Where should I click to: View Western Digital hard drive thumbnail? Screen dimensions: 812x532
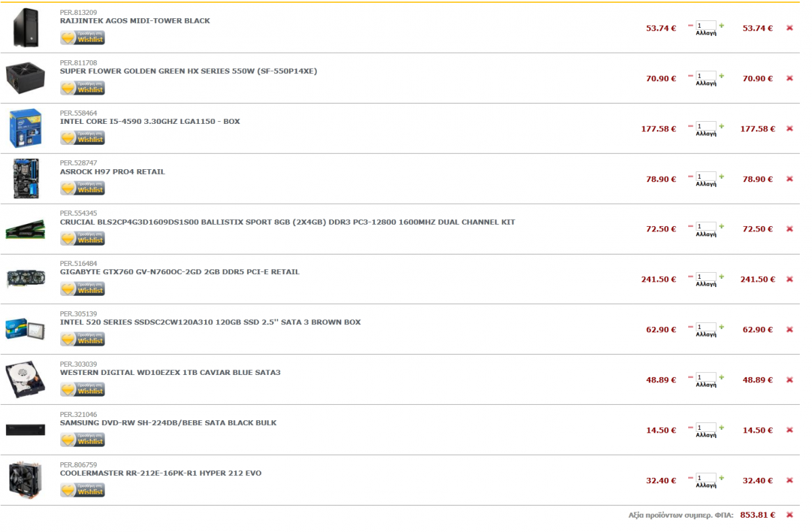pos(26,380)
